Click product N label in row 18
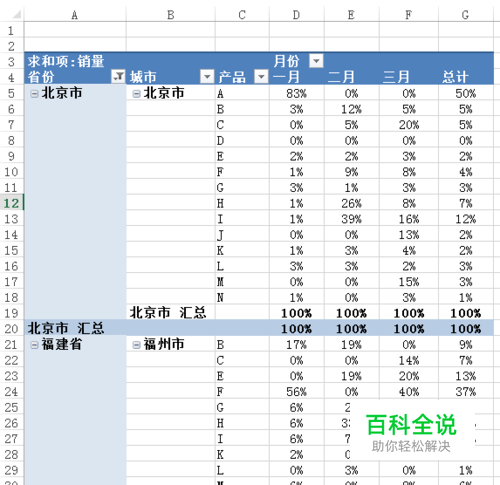 (220, 298)
